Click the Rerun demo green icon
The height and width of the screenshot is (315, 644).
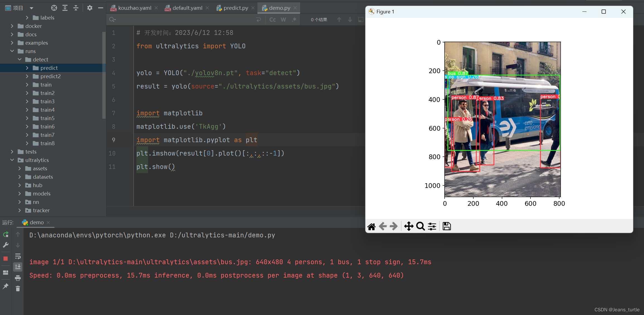6,235
